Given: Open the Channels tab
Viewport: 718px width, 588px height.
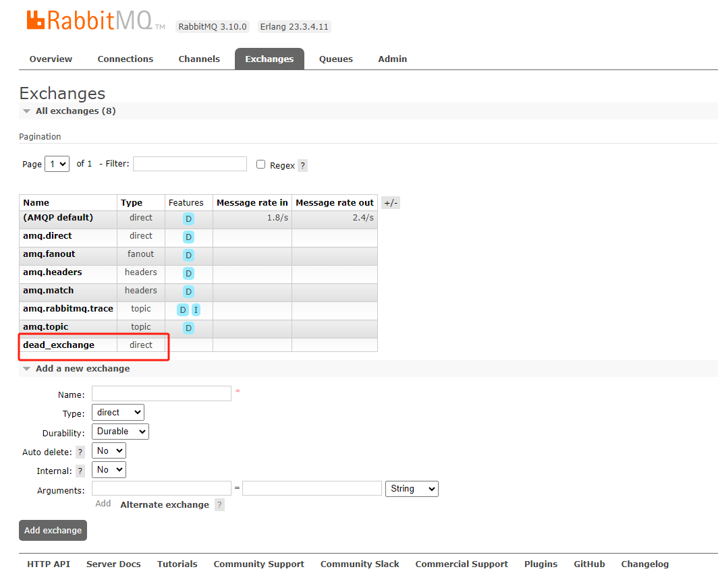Looking at the screenshot, I should pos(199,59).
